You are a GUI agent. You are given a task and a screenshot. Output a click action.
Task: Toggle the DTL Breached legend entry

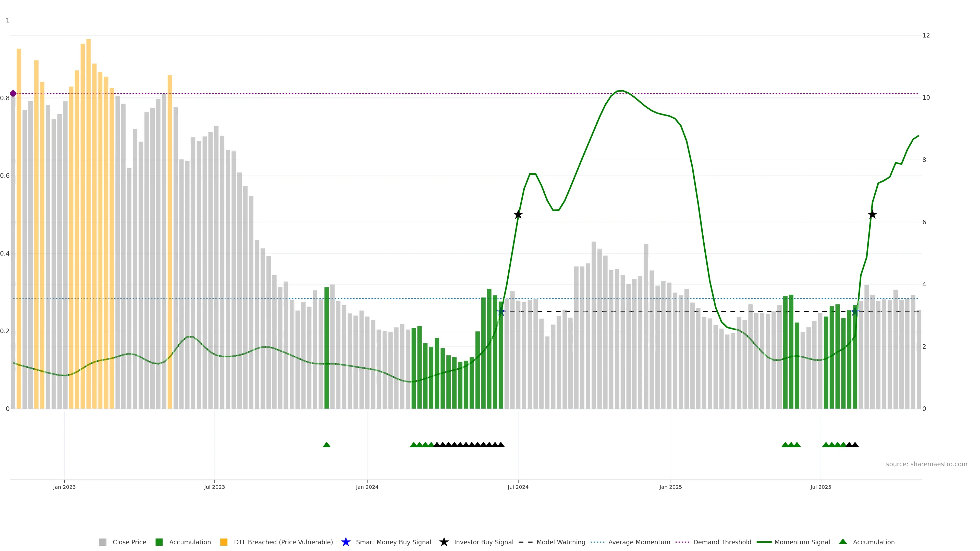coord(283,542)
